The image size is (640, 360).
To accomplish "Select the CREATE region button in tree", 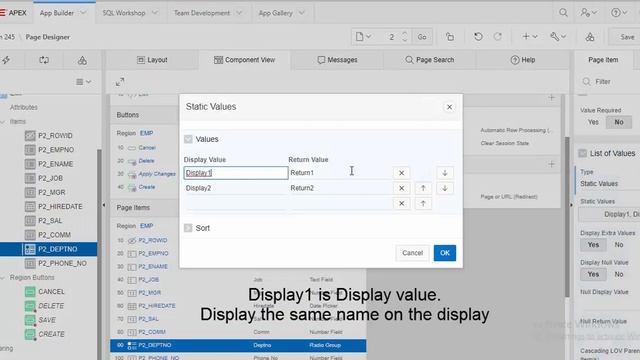I will pos(51,334).
